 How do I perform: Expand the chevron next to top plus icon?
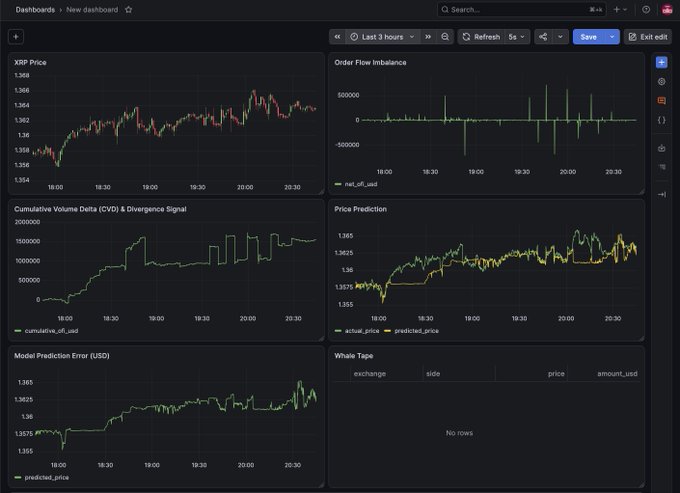[x=625, y=10]
